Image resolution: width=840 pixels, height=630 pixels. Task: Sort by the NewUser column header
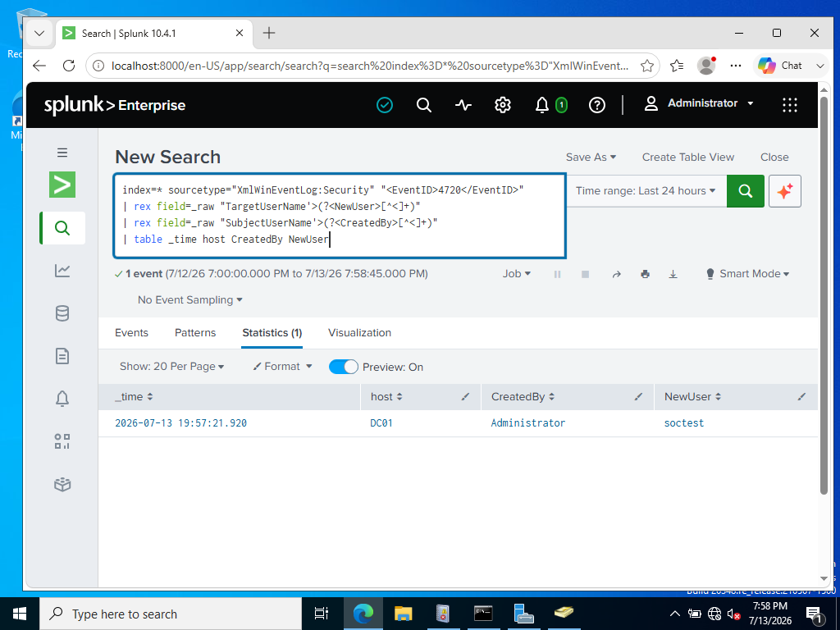pos(692,397)
